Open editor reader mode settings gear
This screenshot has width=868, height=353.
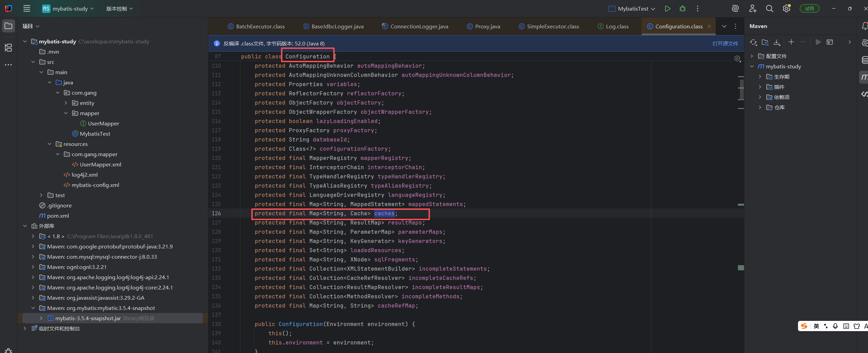tap(737, 59)
